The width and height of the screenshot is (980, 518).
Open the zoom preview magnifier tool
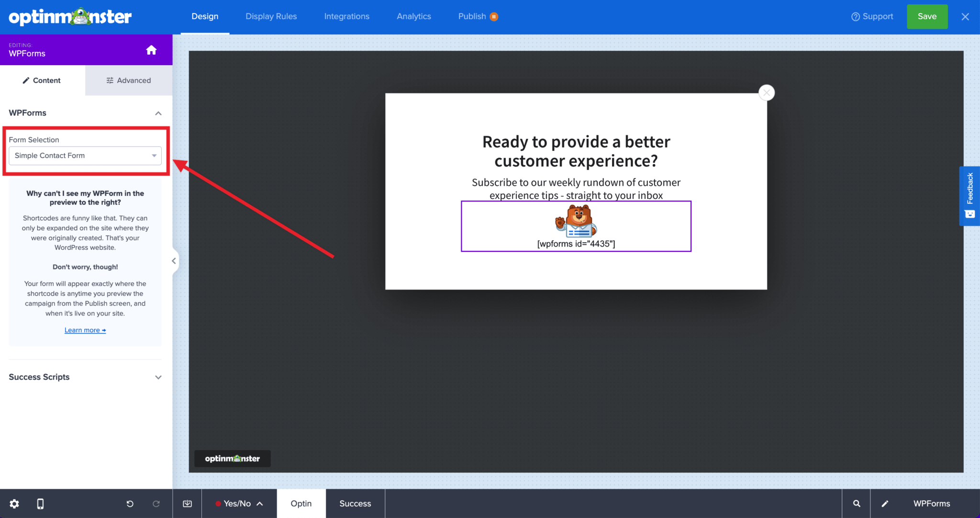point(856,504)
